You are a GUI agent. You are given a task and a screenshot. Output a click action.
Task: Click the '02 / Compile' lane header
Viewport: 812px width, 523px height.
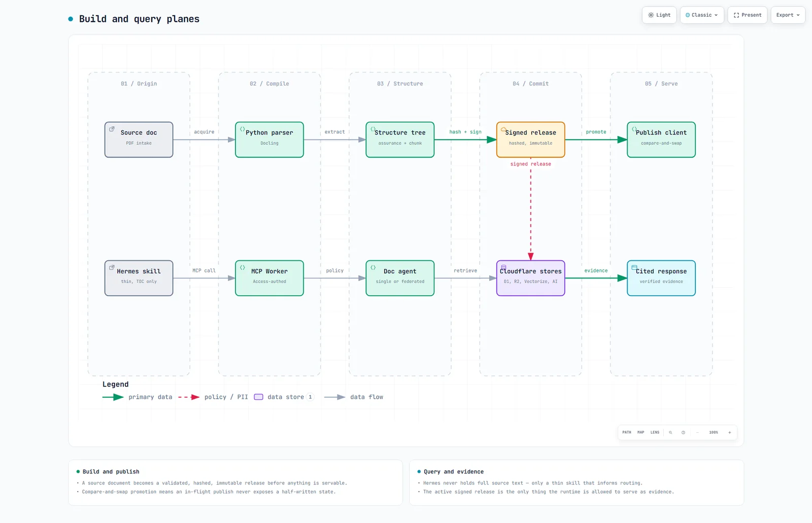pos(269,84)
